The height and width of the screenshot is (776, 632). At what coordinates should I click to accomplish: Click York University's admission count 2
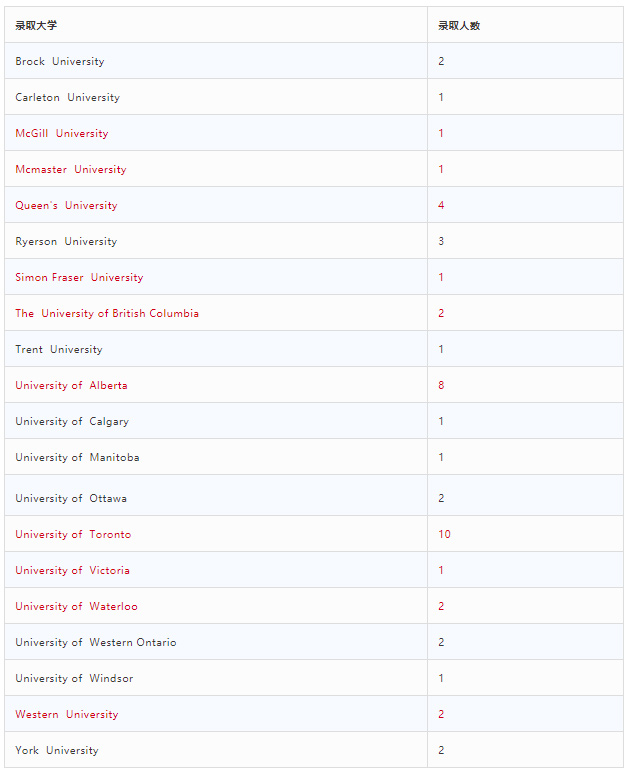[x=441, y=750]
